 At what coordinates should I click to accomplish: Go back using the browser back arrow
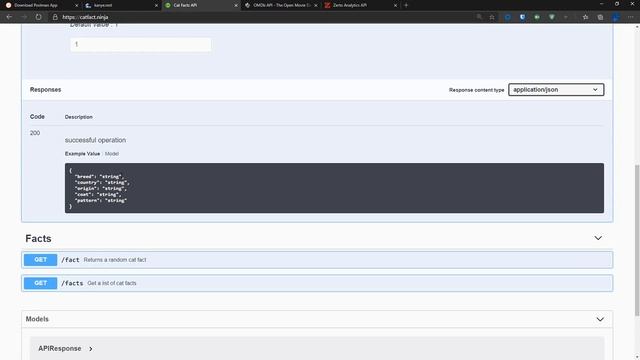pyautogui.click(x=9, y=17)
